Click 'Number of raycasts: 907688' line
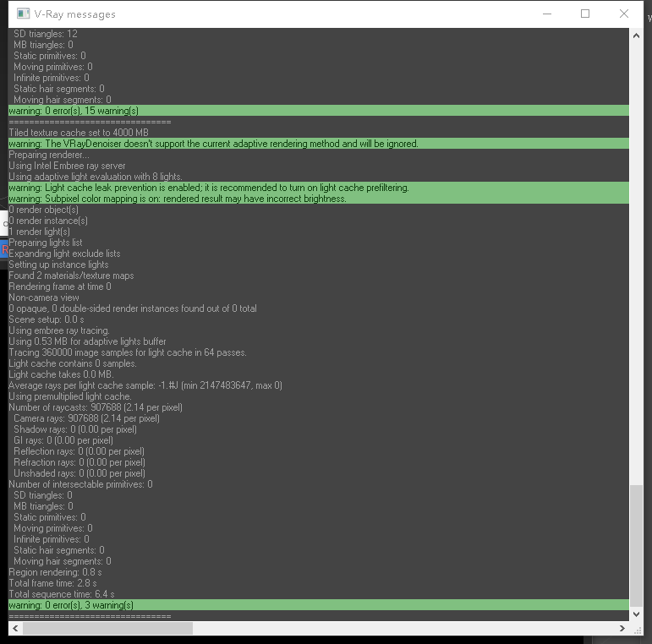The height and width of the screenshot is (644, 652). point(96,407)
